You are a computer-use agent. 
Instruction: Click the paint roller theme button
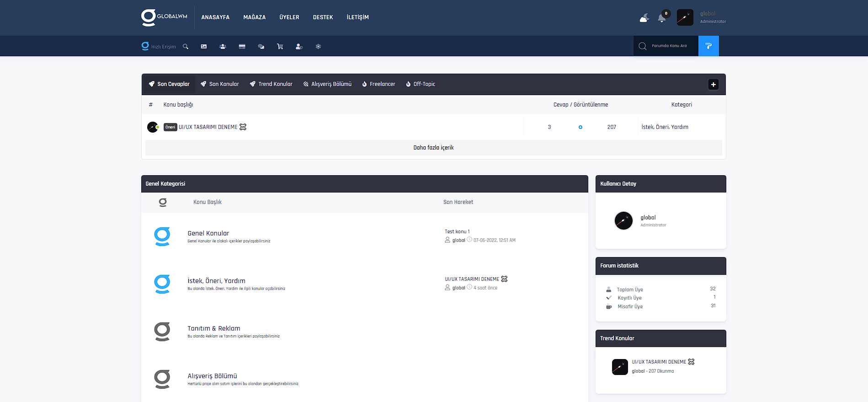coord(708,46)
